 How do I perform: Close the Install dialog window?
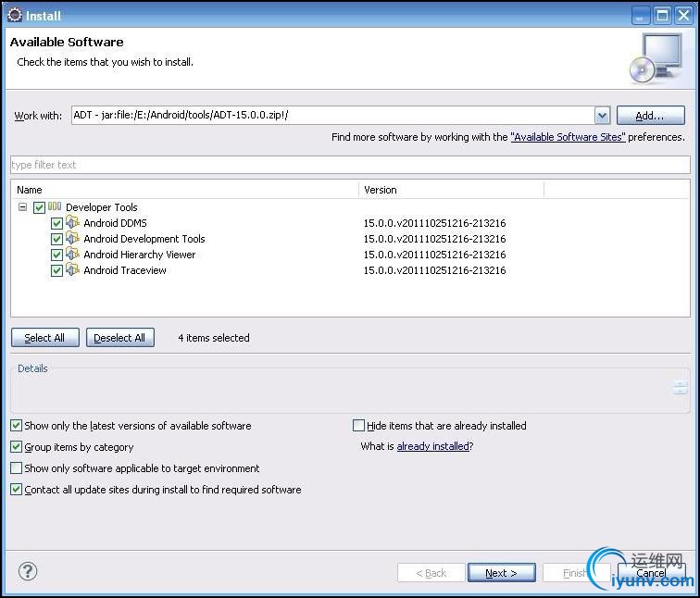684,16
